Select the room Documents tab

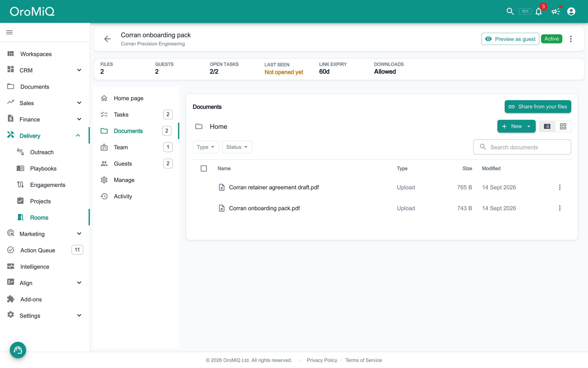click(136, 131)
